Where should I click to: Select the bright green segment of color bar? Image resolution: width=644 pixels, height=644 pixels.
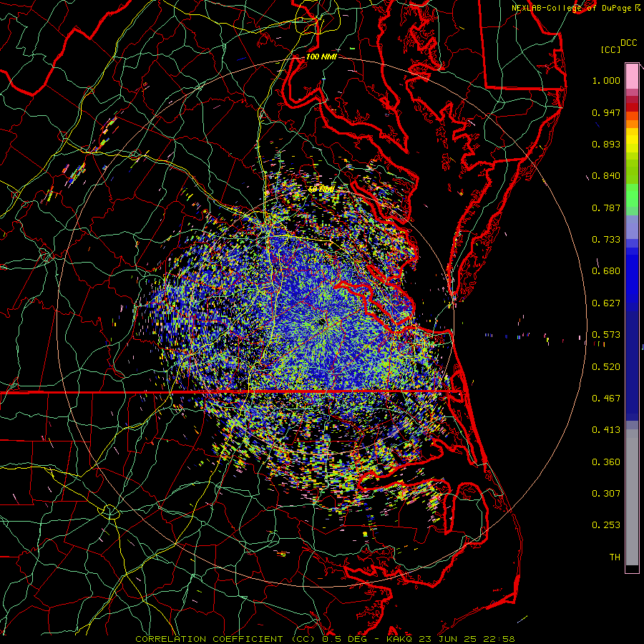tap(632, 195)
